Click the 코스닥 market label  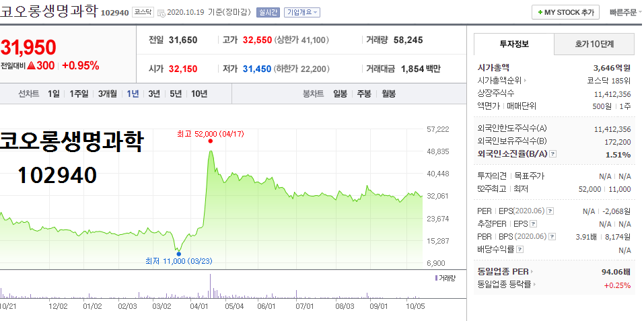tap(143, 12)
